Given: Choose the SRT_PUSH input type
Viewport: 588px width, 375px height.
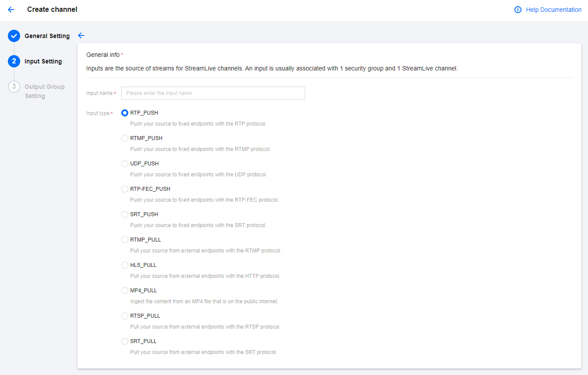Looking at the screenshot, I should click(x=125, y=214).
